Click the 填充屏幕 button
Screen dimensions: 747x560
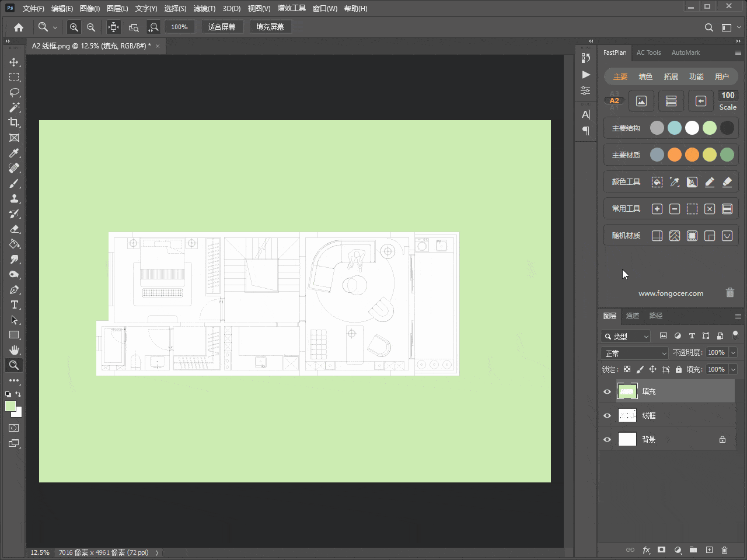point(270,27)
